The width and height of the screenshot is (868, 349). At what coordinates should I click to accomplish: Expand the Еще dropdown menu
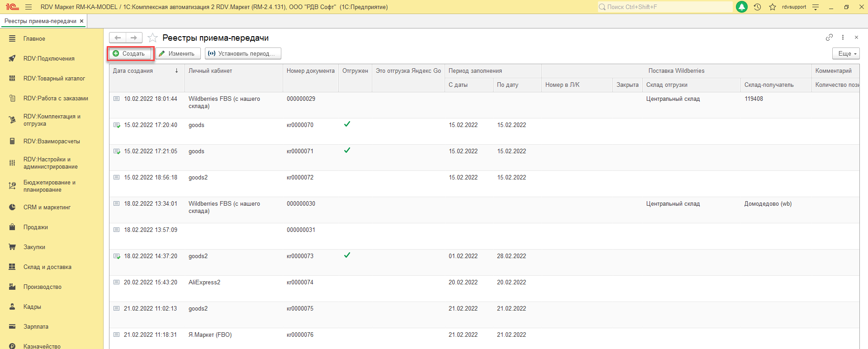[x=846, y=53]
